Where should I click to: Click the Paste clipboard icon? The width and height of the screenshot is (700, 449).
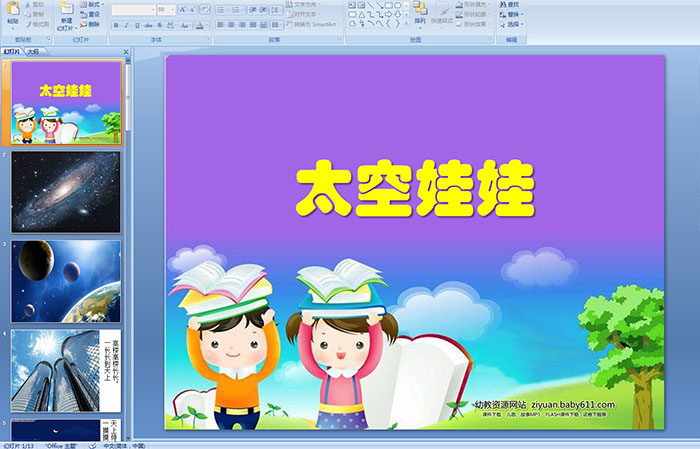click(x=13, y=9)
